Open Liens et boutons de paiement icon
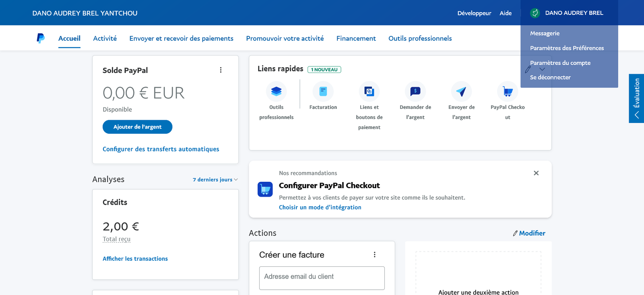The width and height of the screenshot is (644, 295). tap(369, 91)
